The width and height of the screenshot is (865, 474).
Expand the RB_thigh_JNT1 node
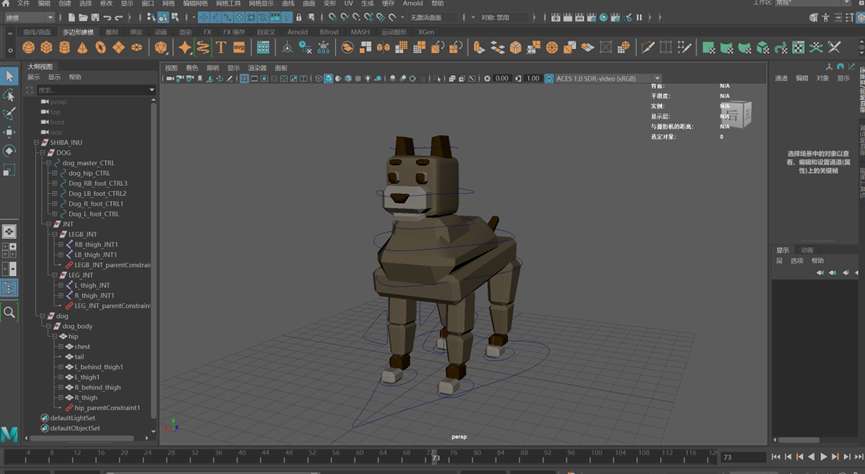coord(61,244)
